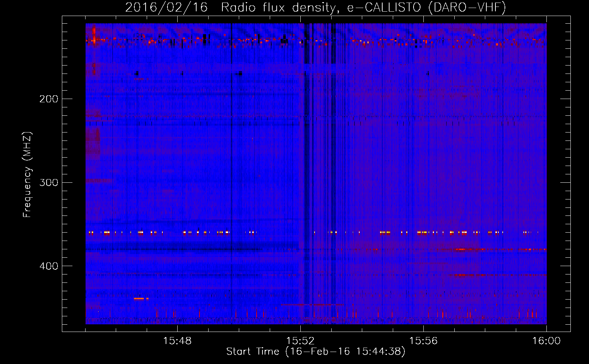The image size is (589, 364).
Task: Click the 'Start Time (16-Feb-16 15:44:38)' x-axis label
Action: tap(316, 352)
